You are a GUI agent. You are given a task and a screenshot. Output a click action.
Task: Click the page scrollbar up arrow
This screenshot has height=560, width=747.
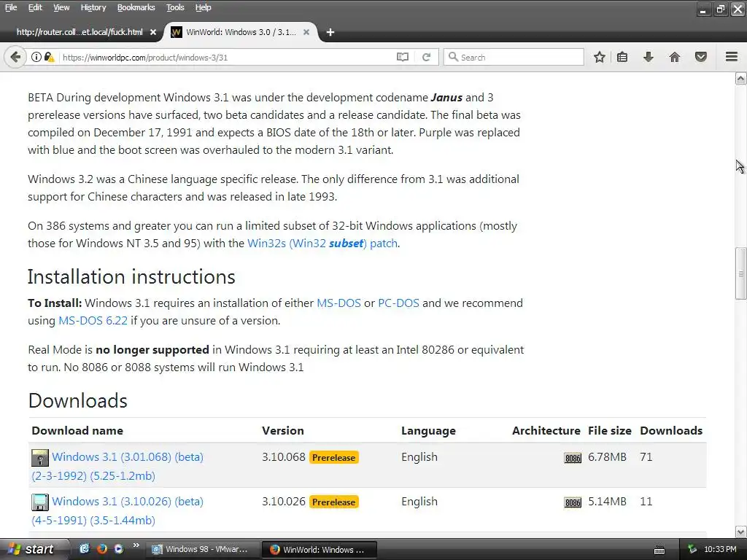pos(741,79)
